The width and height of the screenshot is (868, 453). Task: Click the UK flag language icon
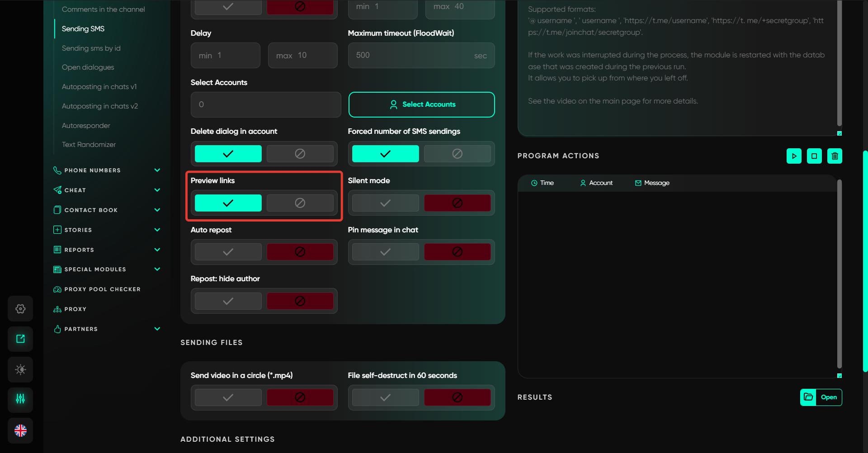coord(20,430)
